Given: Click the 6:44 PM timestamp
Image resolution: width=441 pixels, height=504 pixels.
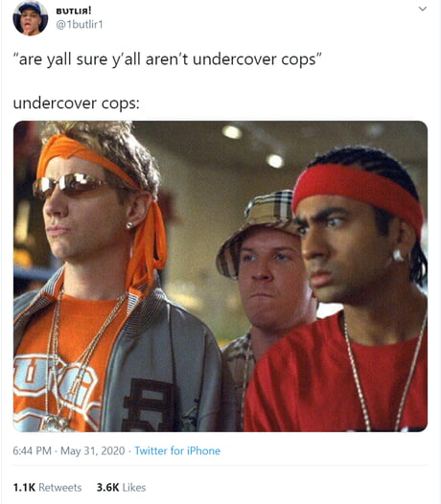Looking at the screenshot, I should [33, 450].
